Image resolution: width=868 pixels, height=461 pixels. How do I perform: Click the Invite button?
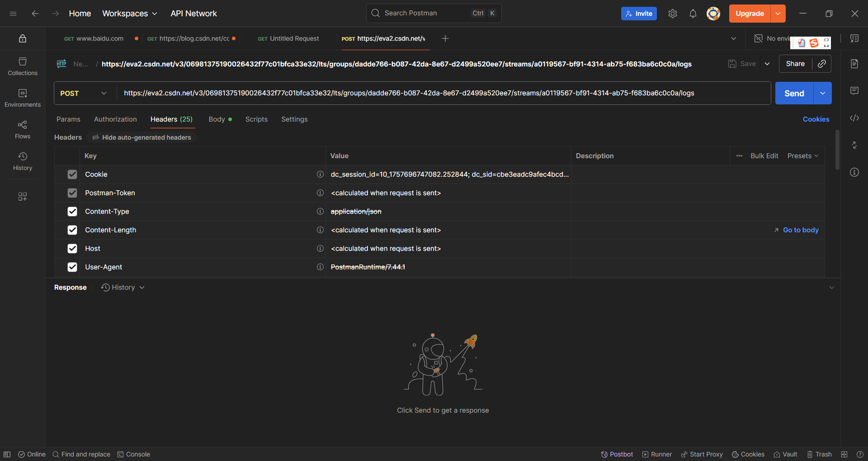point(639,14)
